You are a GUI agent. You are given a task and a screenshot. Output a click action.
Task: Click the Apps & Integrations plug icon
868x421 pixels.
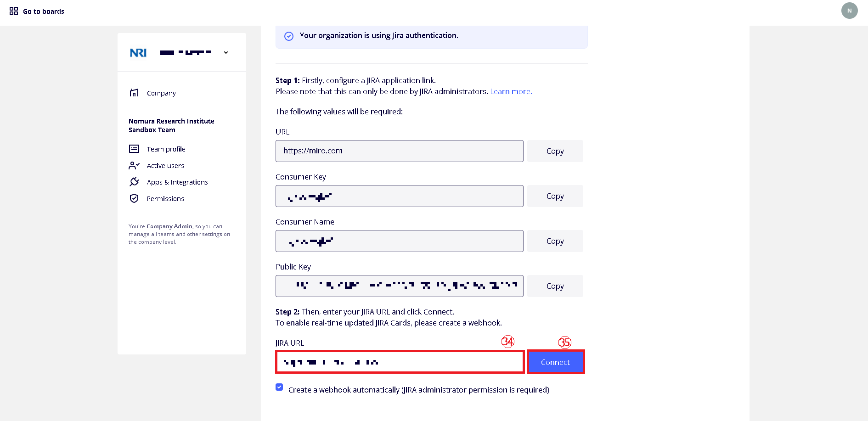click(x=134, y=182)
